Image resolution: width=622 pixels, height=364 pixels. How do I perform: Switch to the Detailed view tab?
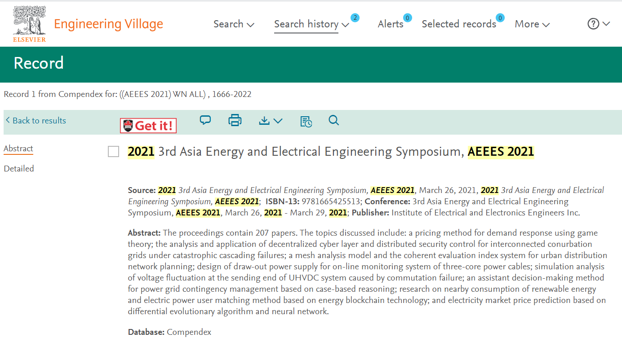pos(19,169)
